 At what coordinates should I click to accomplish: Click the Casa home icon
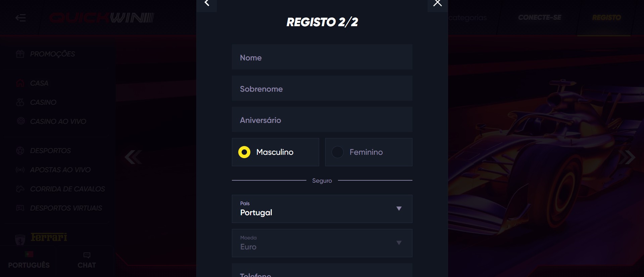[20, 83]
